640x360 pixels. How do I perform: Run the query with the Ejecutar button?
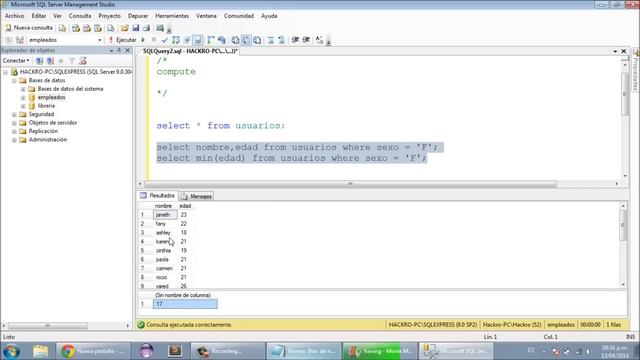click(122, 40)
